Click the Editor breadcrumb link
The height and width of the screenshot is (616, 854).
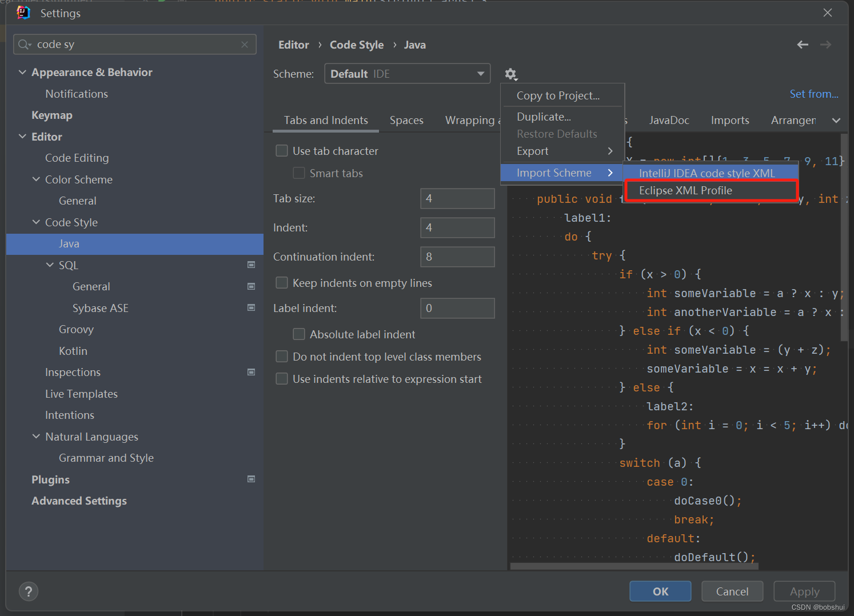(293, 45)
